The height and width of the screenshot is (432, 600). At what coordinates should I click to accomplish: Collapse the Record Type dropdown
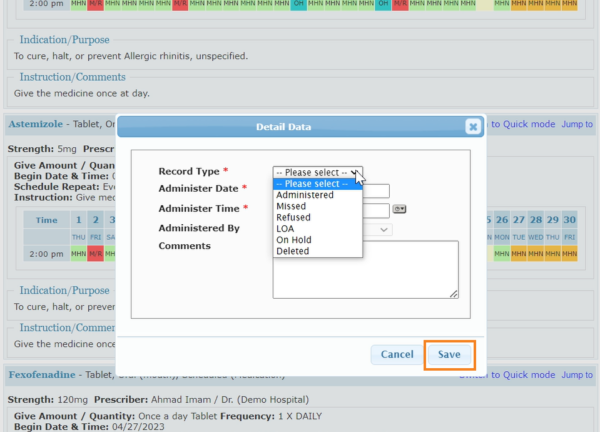318,172
